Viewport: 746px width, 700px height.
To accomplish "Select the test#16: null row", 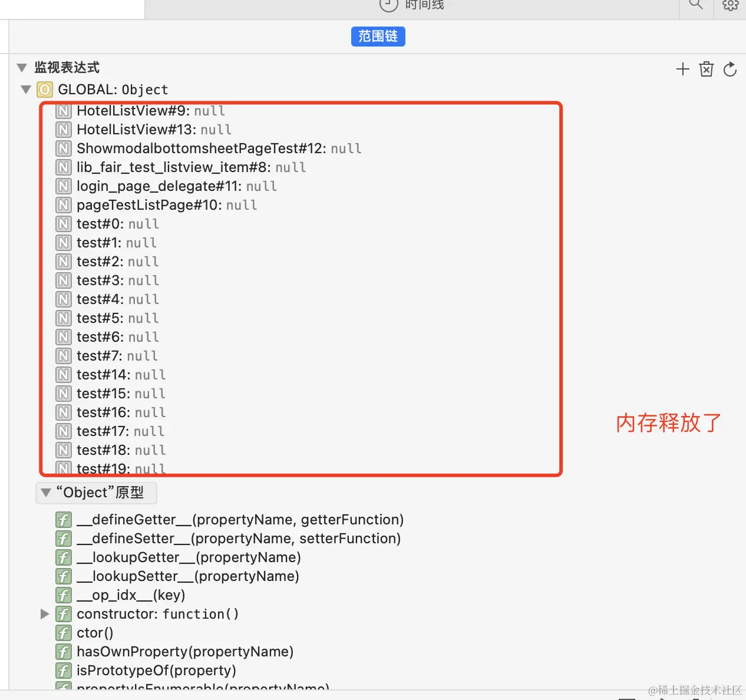I will [111, 412].
